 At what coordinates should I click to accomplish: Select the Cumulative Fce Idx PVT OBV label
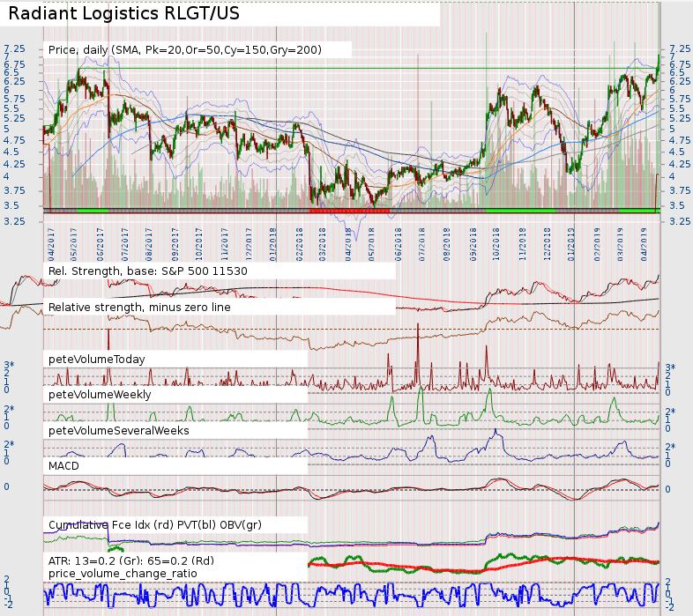154,525
